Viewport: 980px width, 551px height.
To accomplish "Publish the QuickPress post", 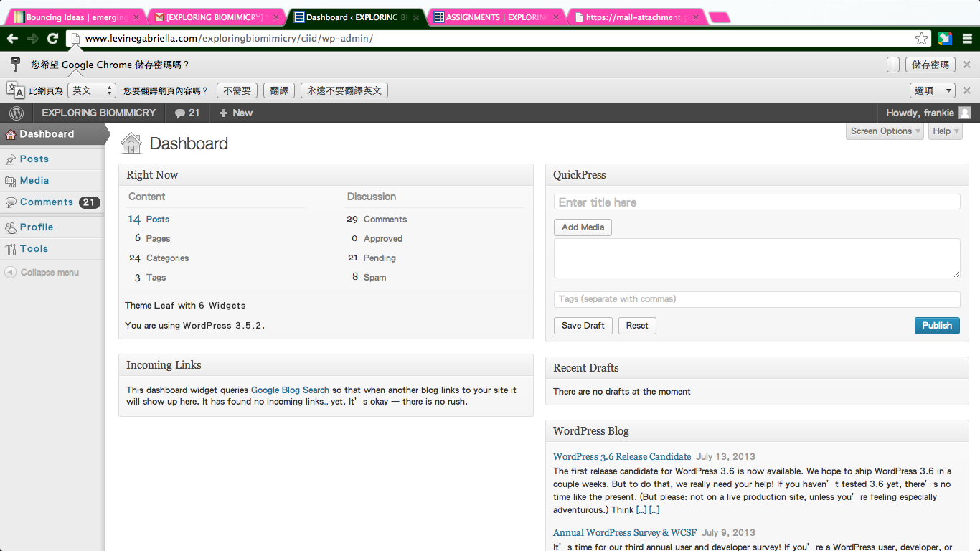I will pos(937,326).
